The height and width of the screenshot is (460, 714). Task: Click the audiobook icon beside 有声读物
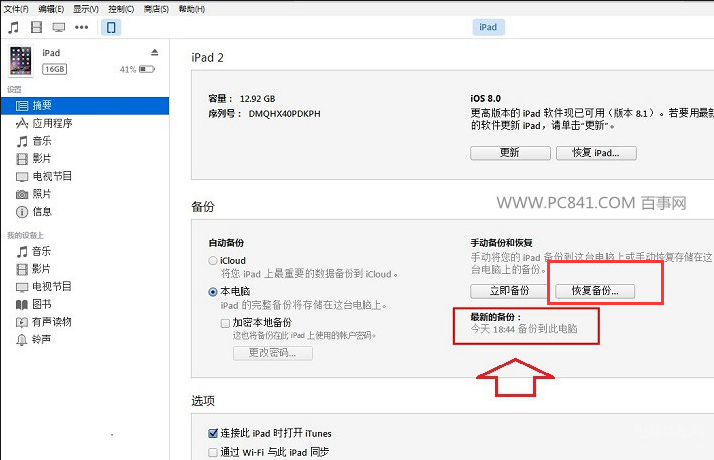(x=22, y=322)
